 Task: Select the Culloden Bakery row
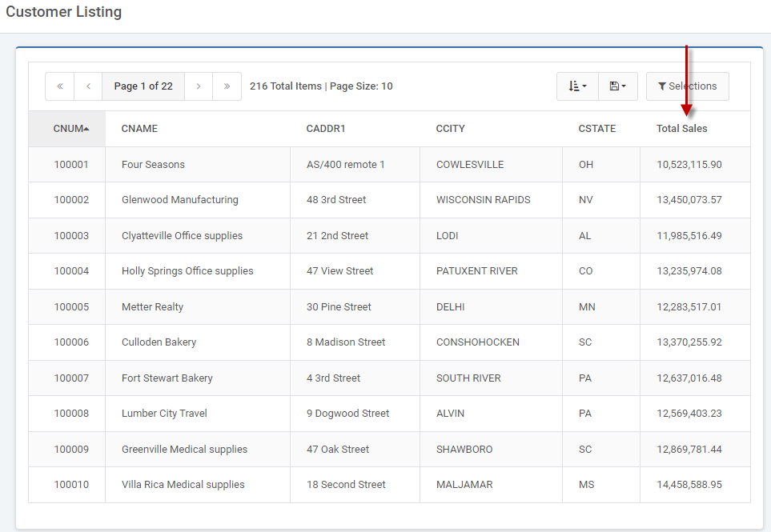point(159,342)
